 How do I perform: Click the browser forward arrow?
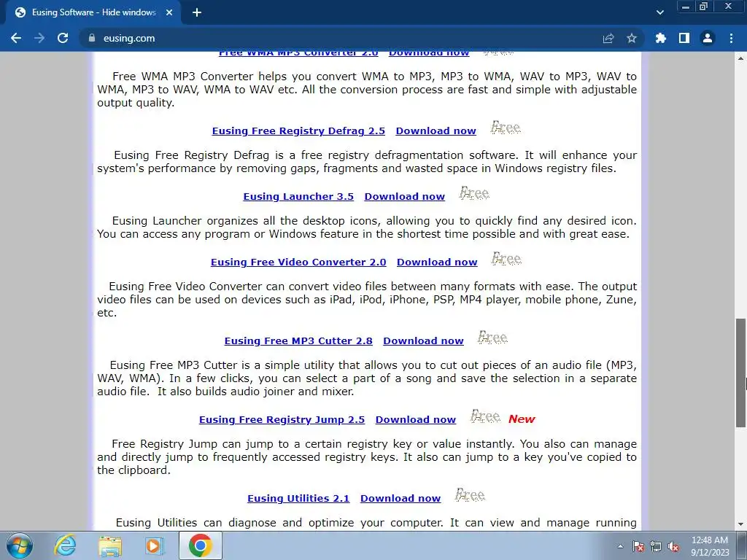click(x=39, y=38)
